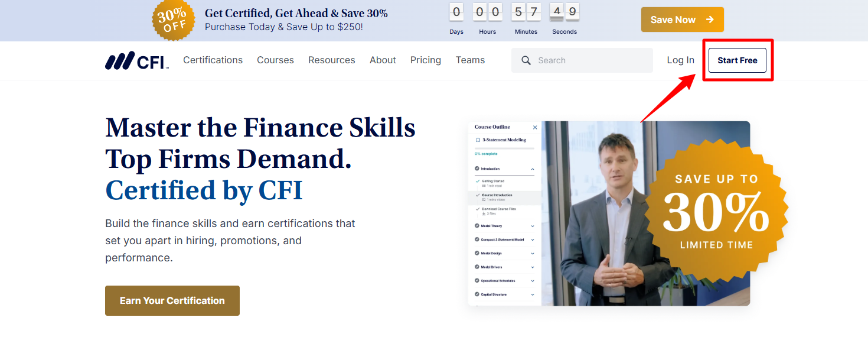This screenshot has height=340, width=868.
Task: Click the bookmark icon beside 3-Statement Modeling
Action: tap(478, 140)
